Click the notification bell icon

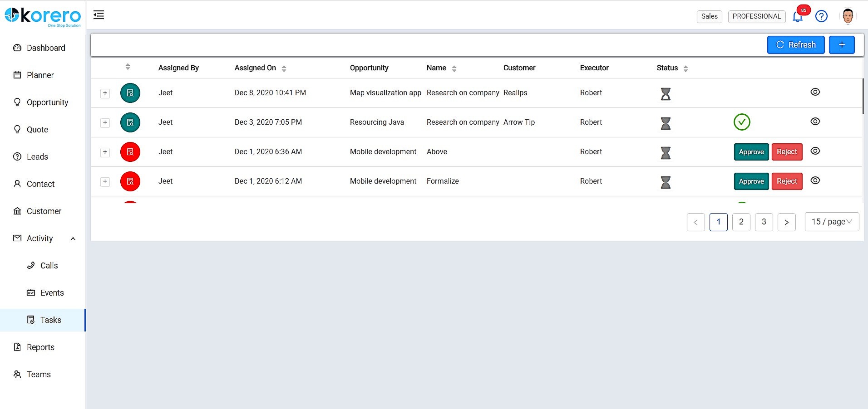pyautogui.click(x=797, y=17)
